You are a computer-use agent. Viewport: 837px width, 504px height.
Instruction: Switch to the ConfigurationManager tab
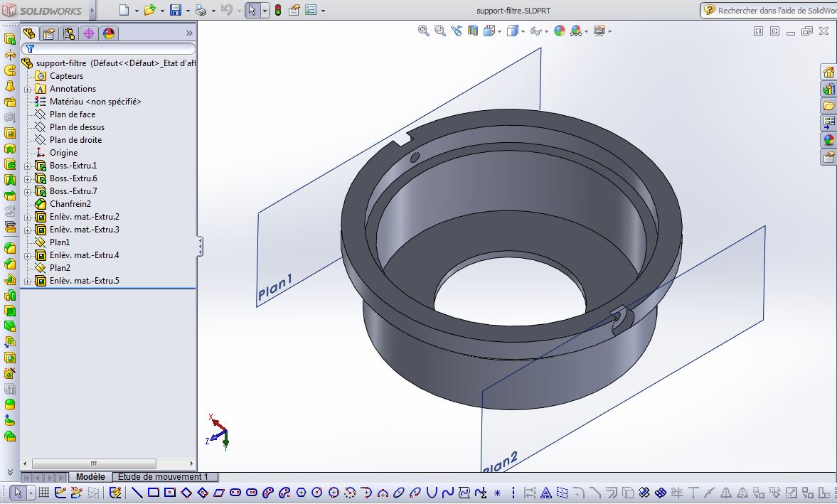coord(69,33)
